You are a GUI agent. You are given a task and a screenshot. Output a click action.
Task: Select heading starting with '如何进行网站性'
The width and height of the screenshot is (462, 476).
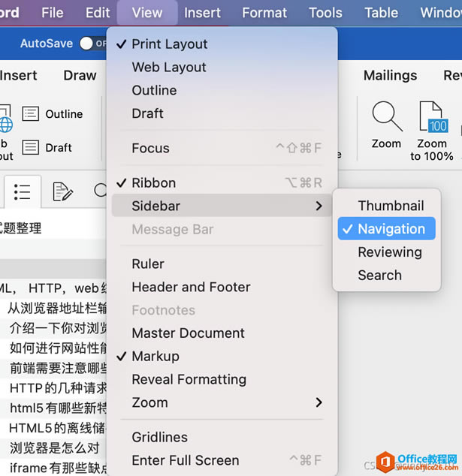(53, 348)
